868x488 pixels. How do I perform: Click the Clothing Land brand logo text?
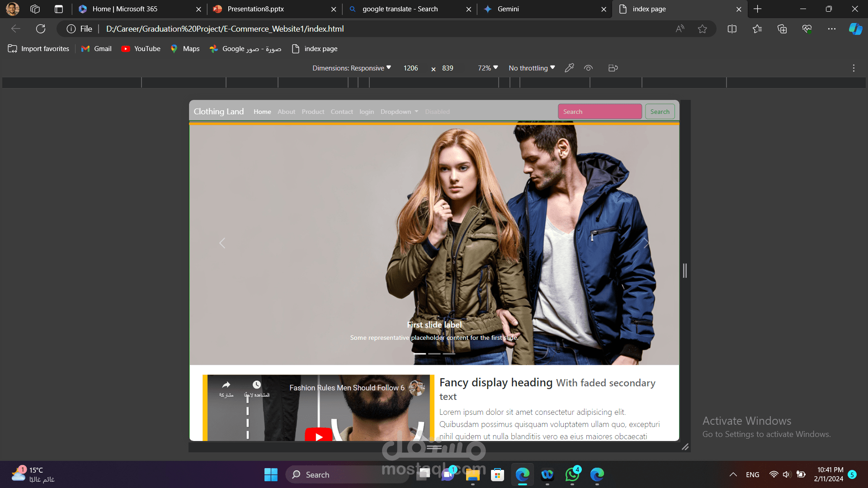point(219,112)
